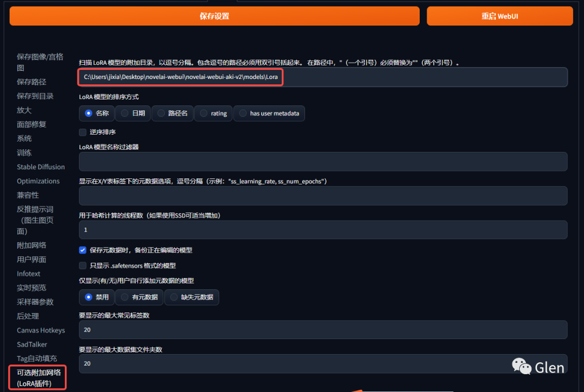The image size is (584, 392).
Task: Click the hash thread count field
Action: pyautogui.click(x=323, y=230)
